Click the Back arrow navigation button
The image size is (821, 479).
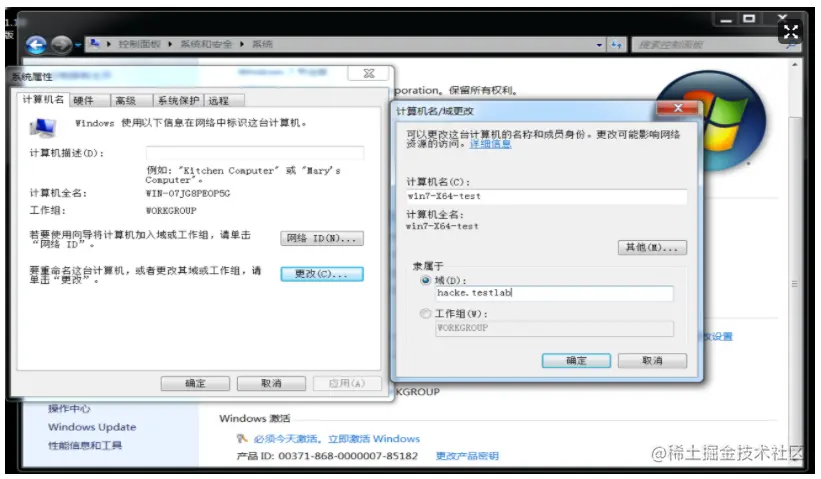(36, 45)
